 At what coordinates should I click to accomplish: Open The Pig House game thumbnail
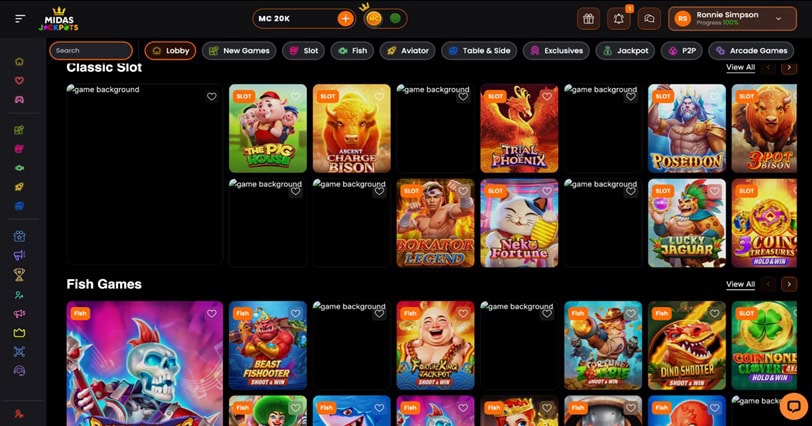tap(268, 128)
